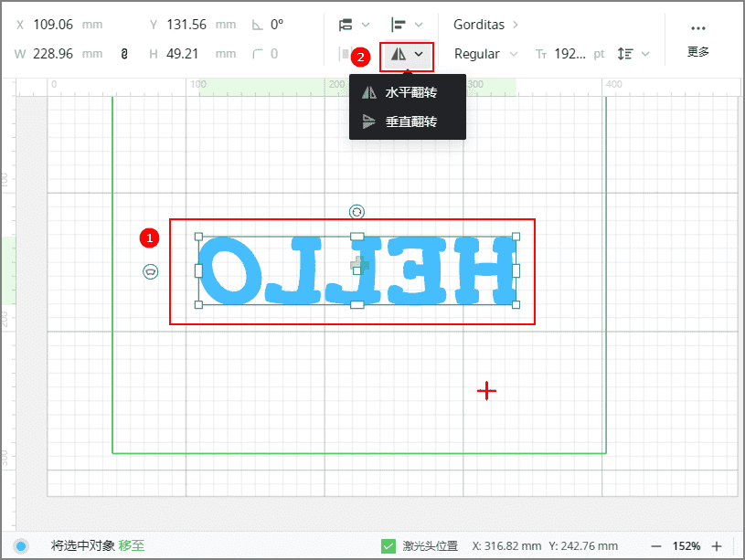Image resolution: width=745 pixels, height=560 pixels.
Task: Open the line spacing options
Action: coord(633,55)
